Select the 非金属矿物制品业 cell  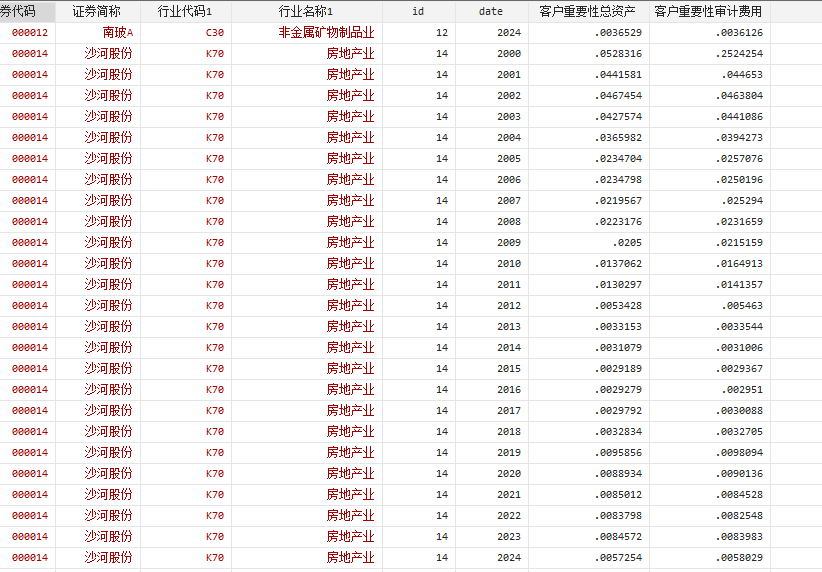[326, 33]
